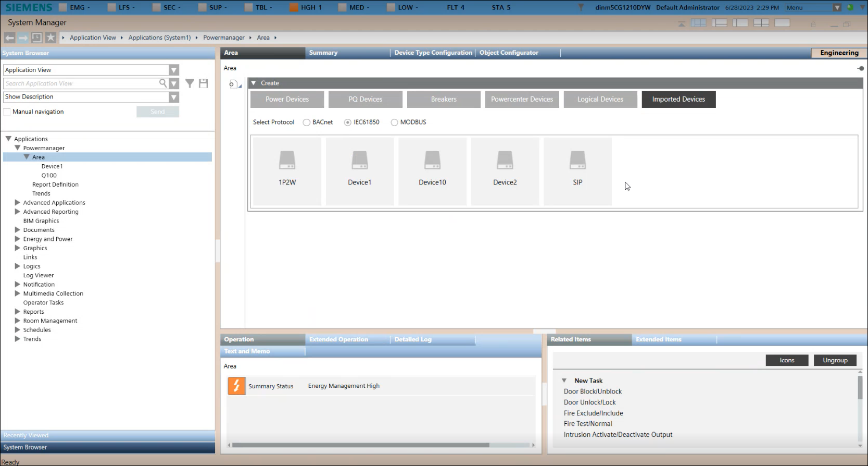
Task: Select the 1P2W imported device icon
Action: click(287, 161)
